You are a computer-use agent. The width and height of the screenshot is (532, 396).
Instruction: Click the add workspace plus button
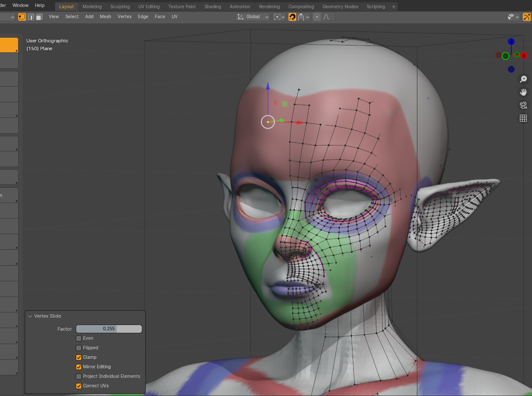(x=393, y=6)
